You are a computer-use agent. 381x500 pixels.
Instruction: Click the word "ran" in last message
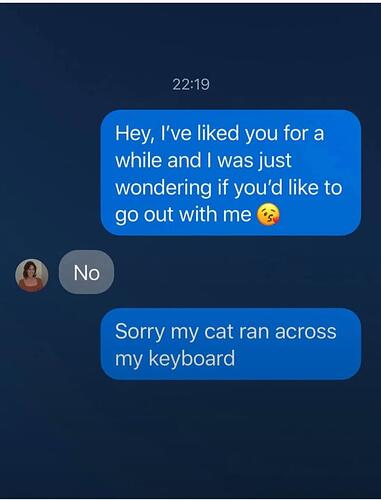[256, 332]
